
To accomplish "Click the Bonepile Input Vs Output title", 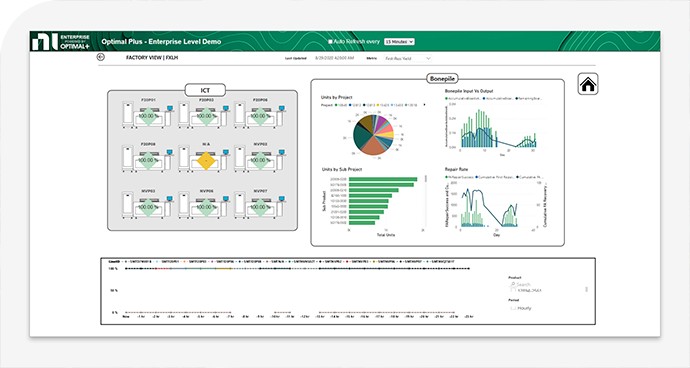I will coord(469,91).
